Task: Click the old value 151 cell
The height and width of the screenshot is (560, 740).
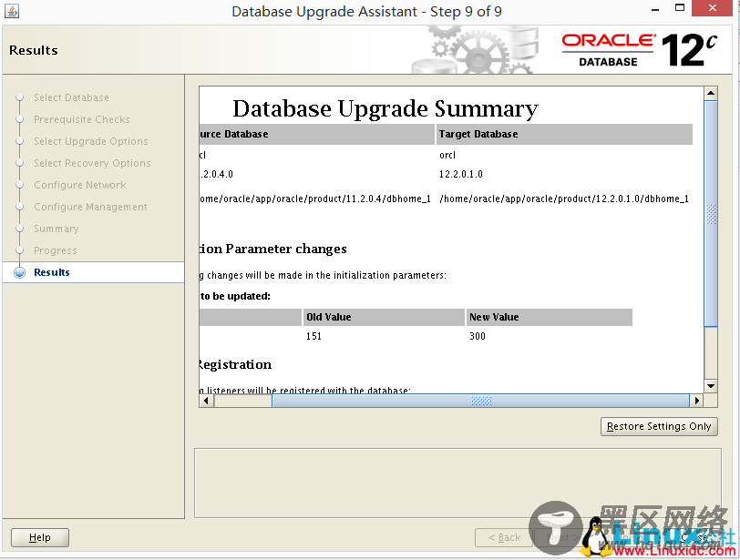Action: click(x=313, y=336)
